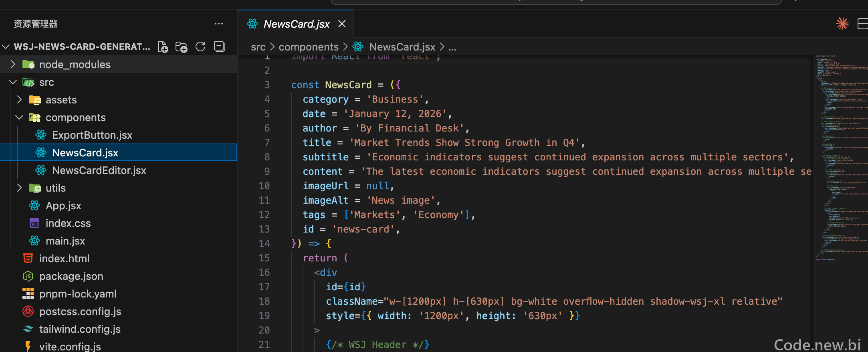Click the assets folder icon

click(x=34, y=99)
